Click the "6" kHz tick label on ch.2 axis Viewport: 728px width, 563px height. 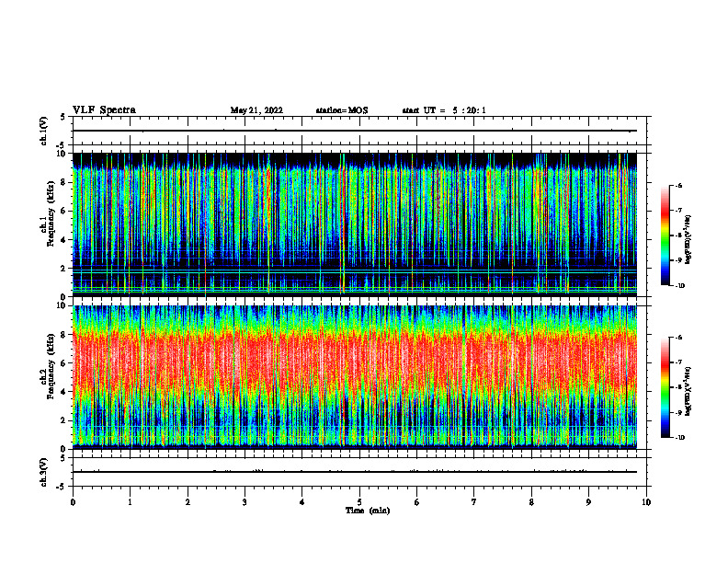[64, 363]
